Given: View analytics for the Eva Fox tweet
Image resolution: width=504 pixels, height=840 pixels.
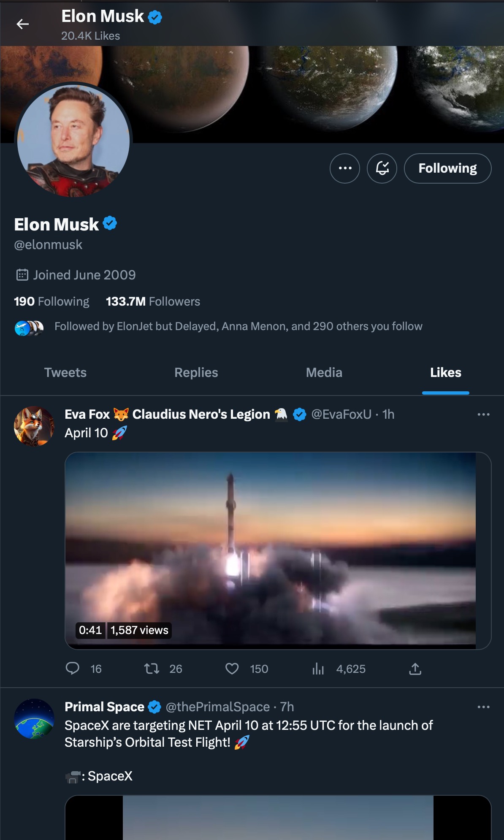Looking at the screenshot, I should click(x=318, y=669).
